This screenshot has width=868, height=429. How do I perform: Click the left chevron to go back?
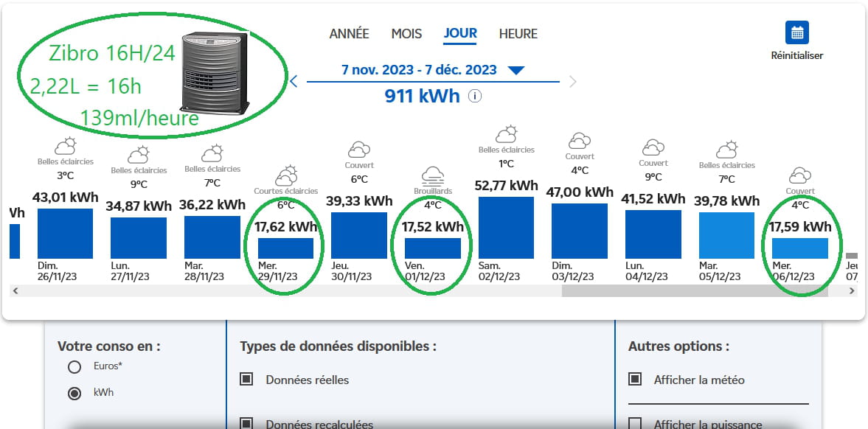[292, 81]
